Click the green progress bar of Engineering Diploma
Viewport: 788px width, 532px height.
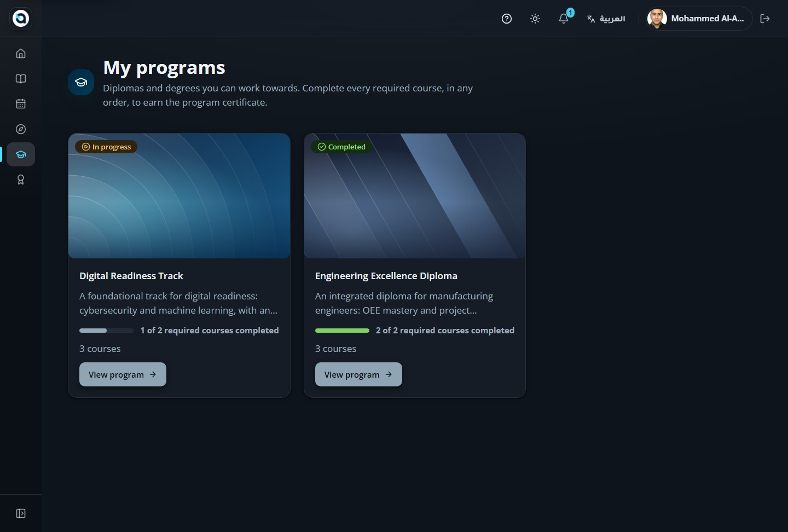[x=342, y=331]
